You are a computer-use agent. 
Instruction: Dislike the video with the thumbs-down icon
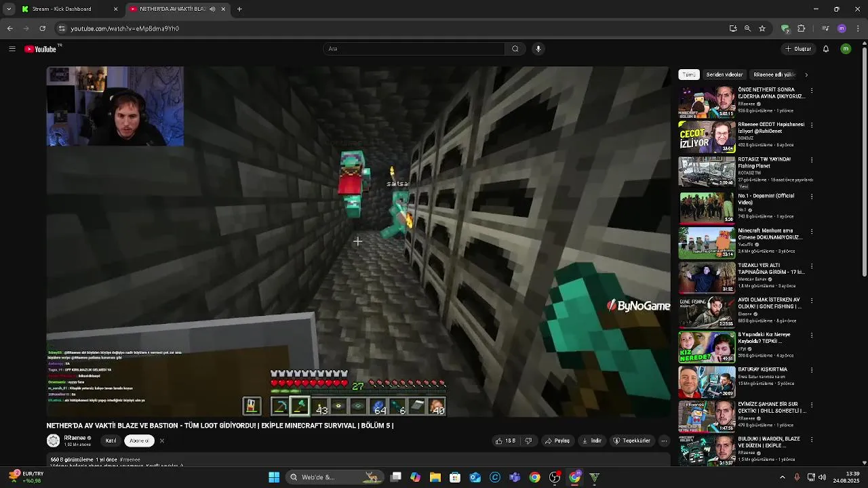coord(528,441)
